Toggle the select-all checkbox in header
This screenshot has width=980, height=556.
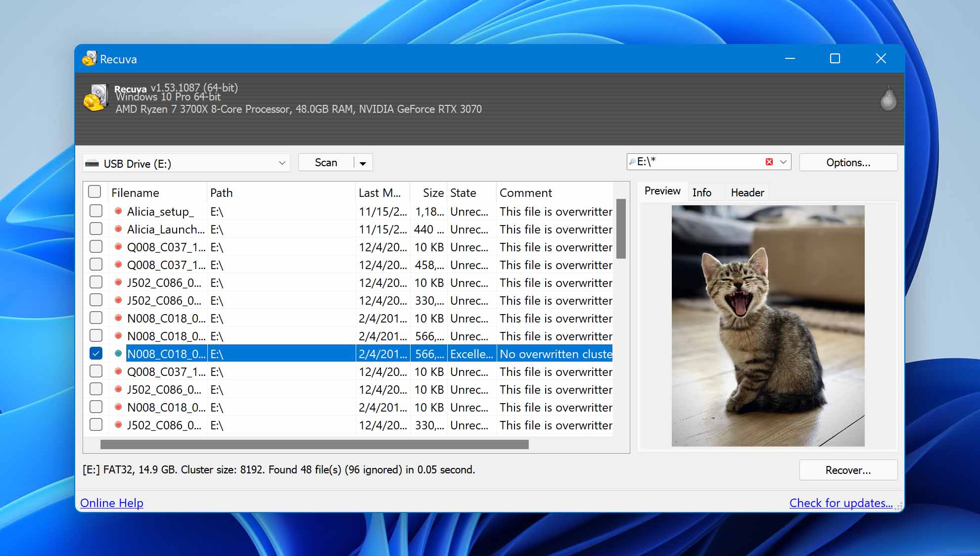coord(94,192)
